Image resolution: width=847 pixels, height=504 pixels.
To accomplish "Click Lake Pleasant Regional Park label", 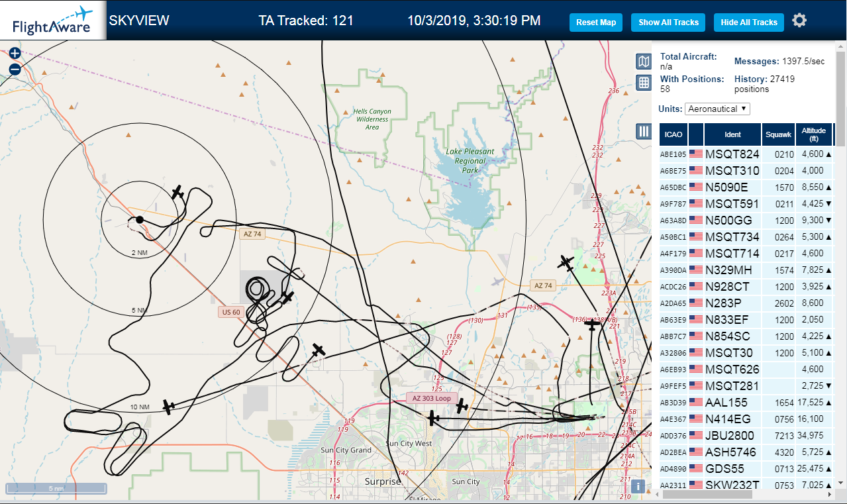I will 470,161.
